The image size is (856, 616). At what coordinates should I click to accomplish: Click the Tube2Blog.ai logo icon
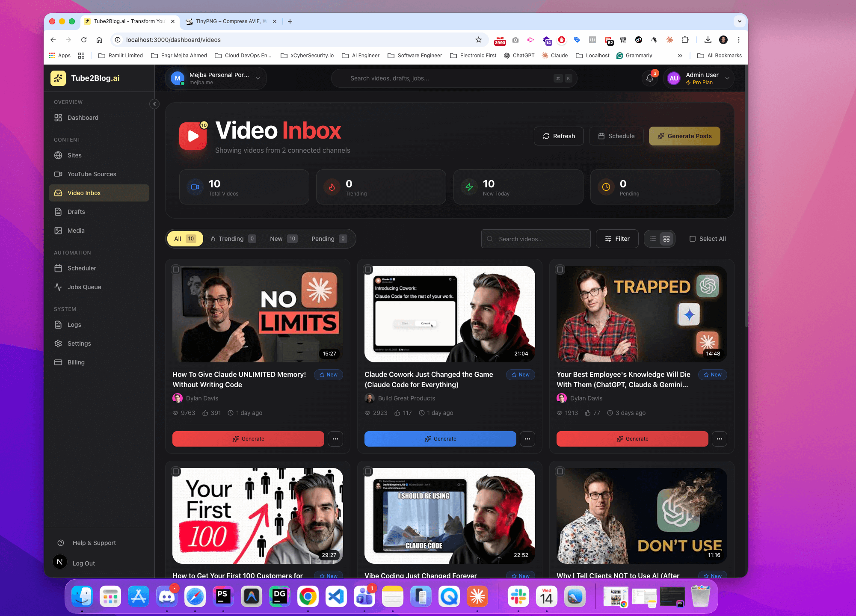pos(58,78)
